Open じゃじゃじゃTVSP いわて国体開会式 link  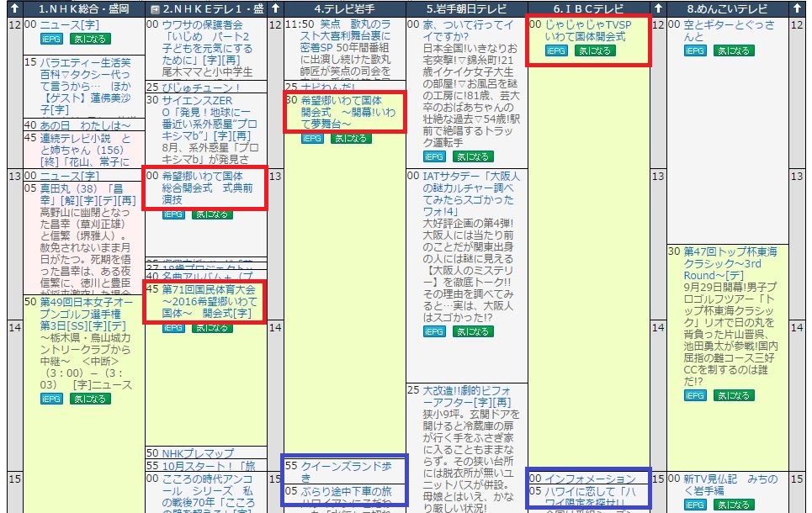tap(588, 30)
